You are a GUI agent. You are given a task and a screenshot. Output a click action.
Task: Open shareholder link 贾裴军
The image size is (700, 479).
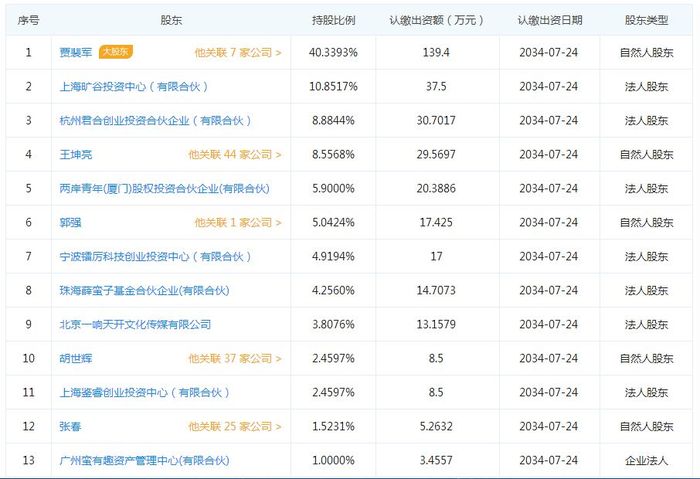[x=75, y=53]
